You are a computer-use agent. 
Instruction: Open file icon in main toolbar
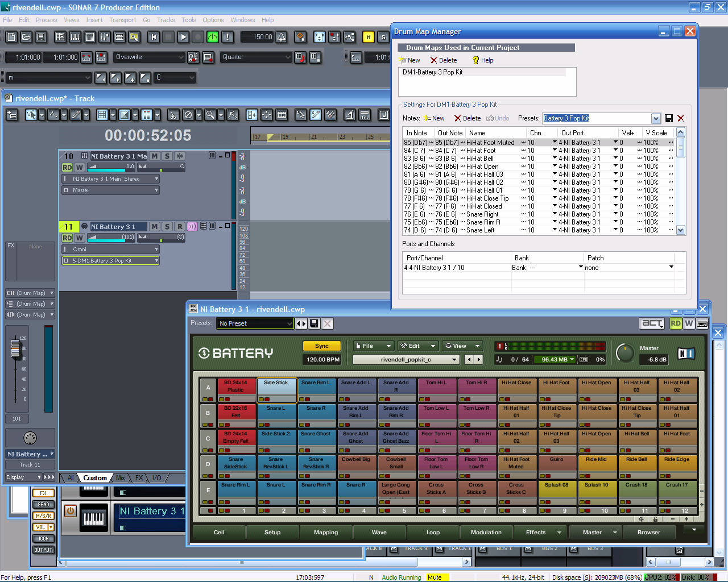pos(26,37)
